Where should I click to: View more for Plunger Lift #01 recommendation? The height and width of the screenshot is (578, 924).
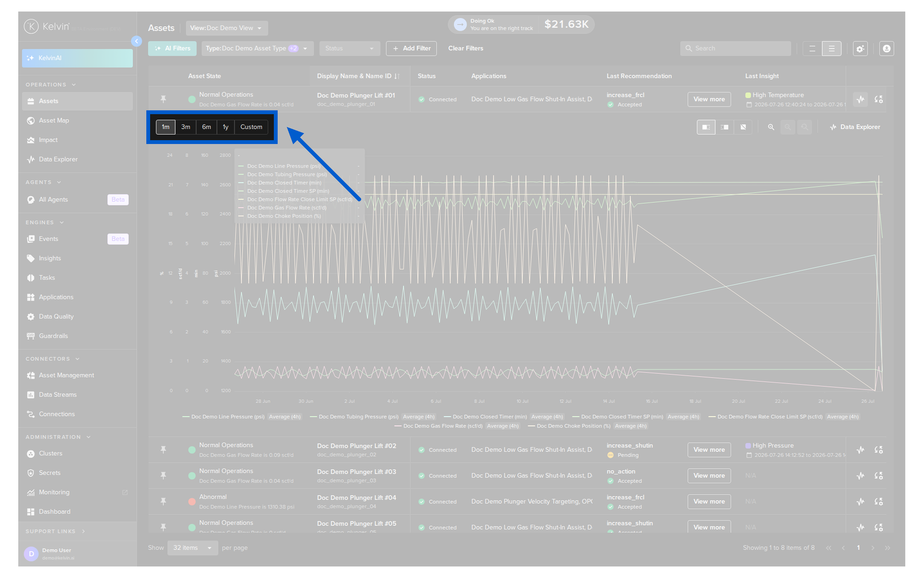[x=709, y=99]
